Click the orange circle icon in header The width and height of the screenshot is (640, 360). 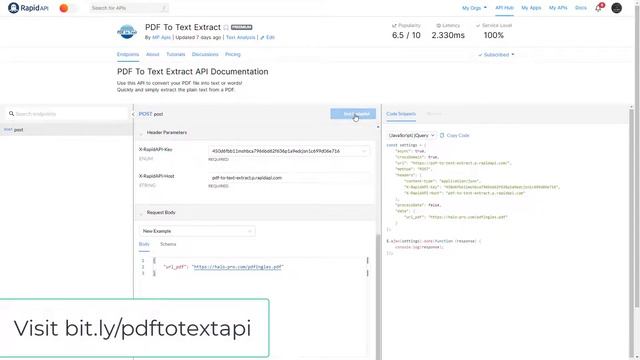point(64,8)
